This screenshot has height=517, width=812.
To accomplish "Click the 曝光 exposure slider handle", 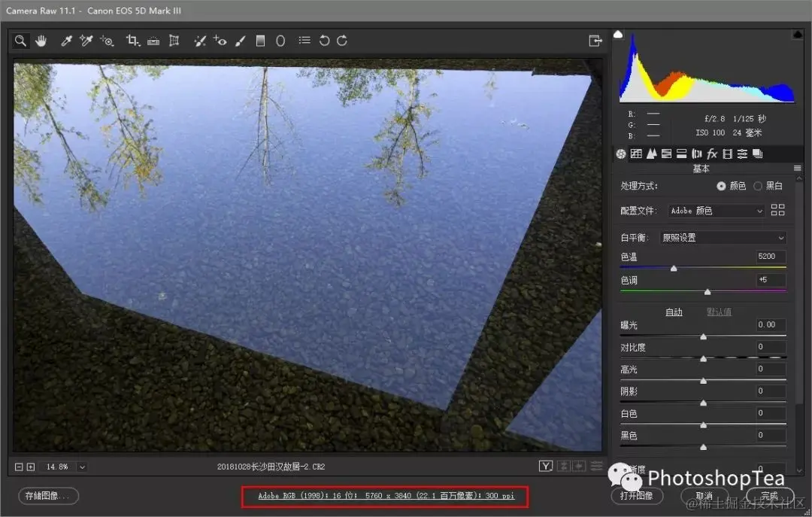I will click(703, 336).
